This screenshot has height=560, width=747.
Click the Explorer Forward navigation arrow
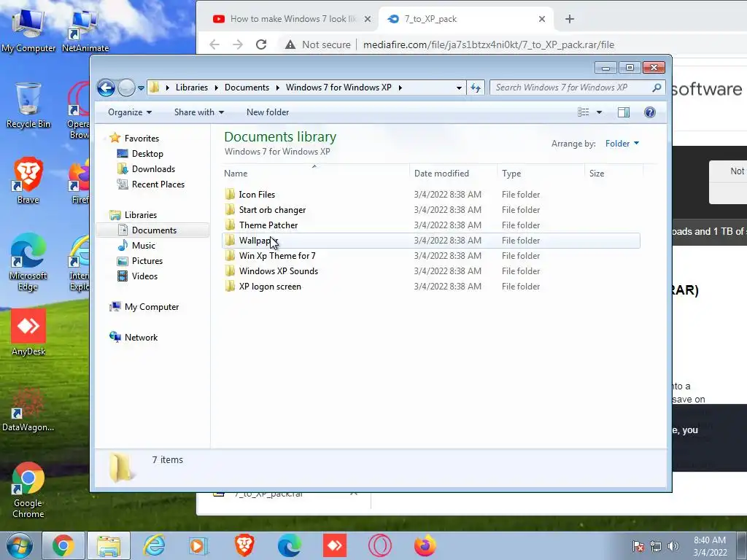click(x=126, y=87)
